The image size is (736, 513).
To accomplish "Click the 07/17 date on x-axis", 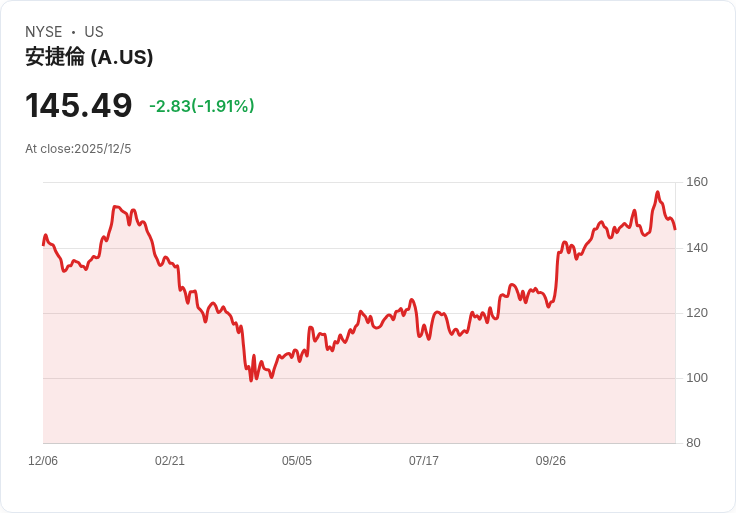I will pos(424,461).
